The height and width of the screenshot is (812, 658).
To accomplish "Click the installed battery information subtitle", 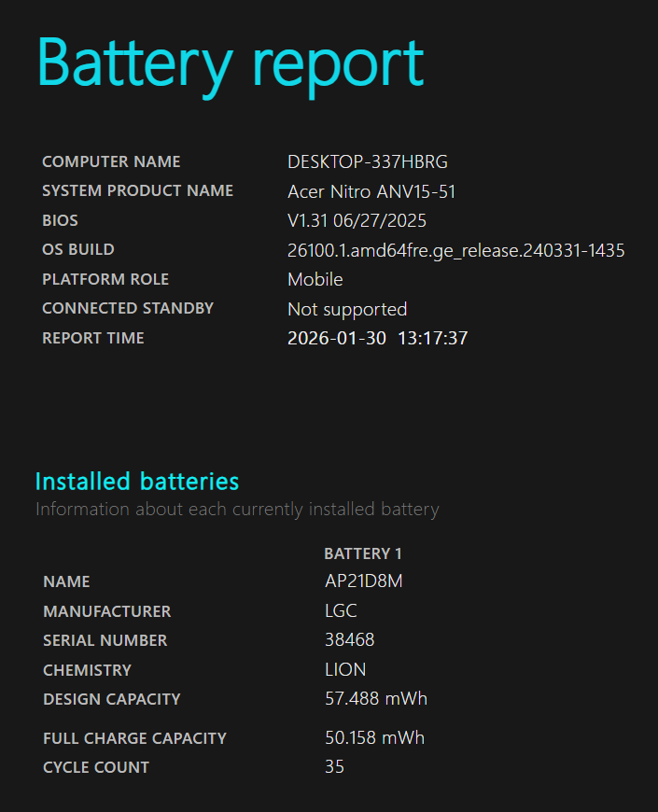I will pos(237,510).
